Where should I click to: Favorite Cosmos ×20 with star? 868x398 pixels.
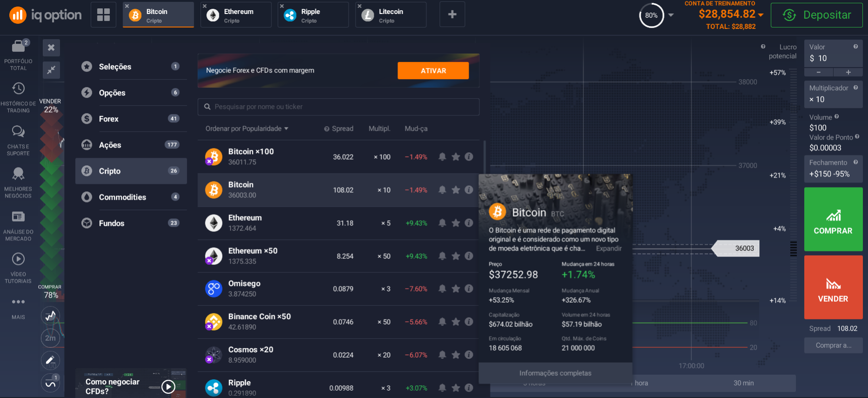pos(456,355)
